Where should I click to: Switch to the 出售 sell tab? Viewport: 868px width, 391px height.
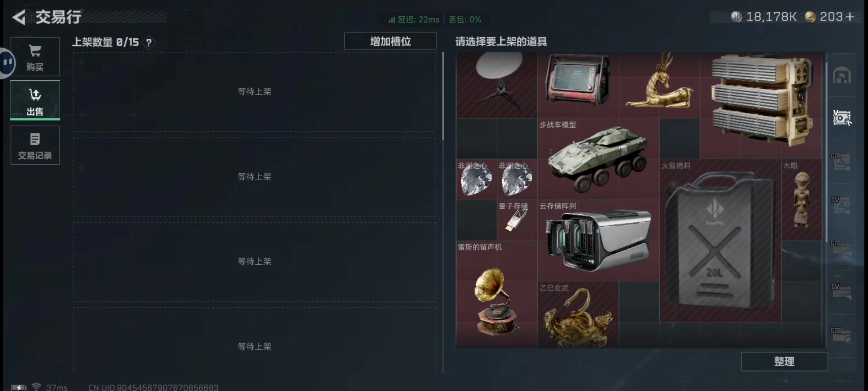[x=35, y=100]
